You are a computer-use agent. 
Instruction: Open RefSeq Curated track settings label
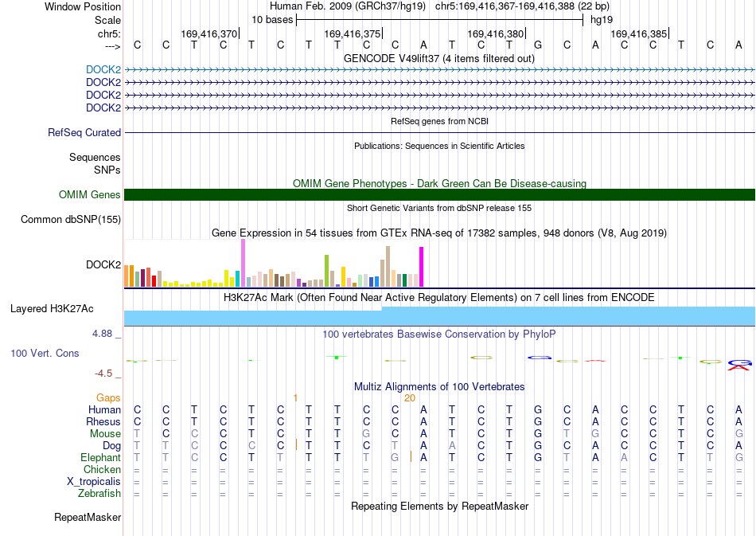pos(84,132)
